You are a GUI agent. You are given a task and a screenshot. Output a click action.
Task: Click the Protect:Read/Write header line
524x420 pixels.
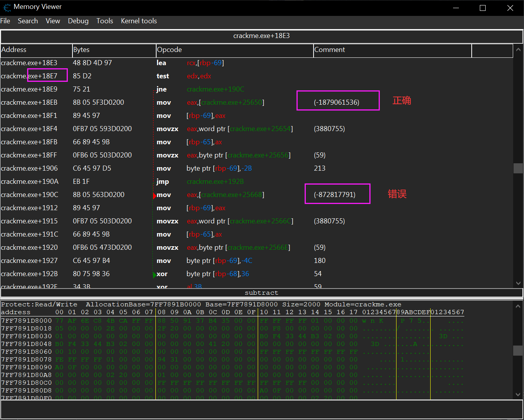201,304
